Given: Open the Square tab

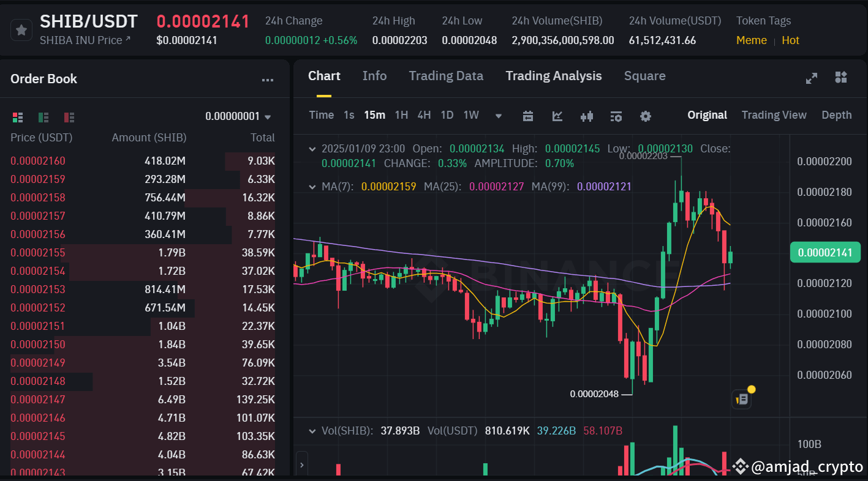Looking at the screenshot, I should point(644,76).
